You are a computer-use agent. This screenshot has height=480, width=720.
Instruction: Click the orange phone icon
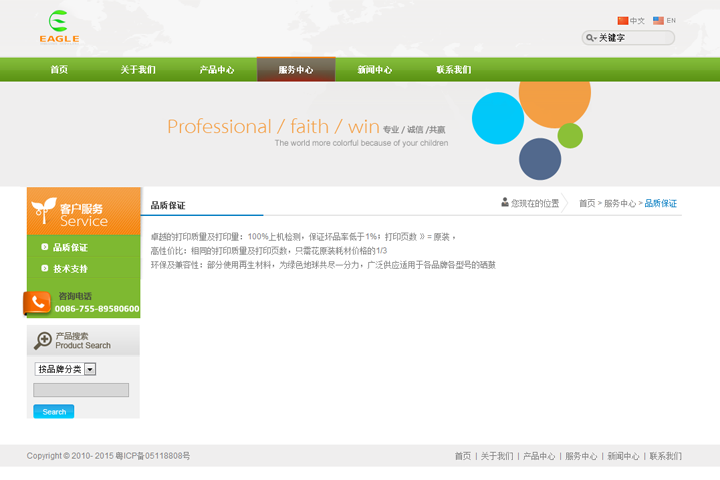point(38,302)
